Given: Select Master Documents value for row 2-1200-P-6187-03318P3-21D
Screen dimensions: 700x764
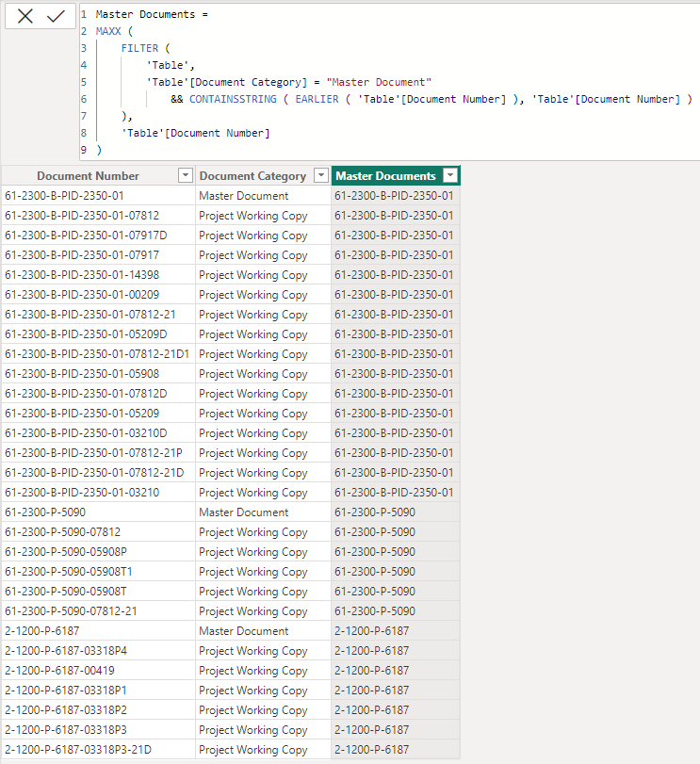Looking at the screenshot, I should point(396,749).
